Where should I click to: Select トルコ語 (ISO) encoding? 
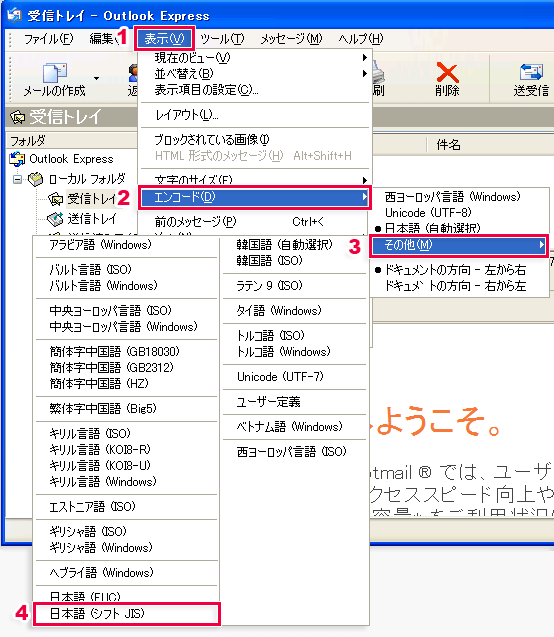pos(294,336)
